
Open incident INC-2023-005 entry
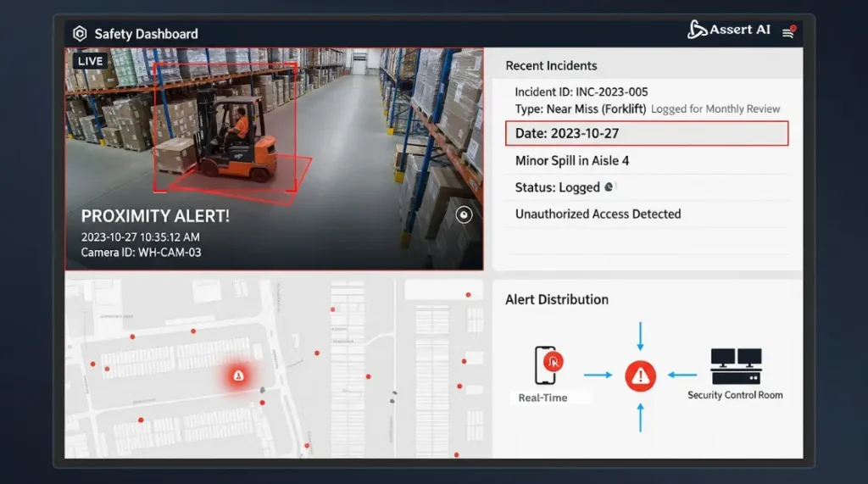pos(581,92)
